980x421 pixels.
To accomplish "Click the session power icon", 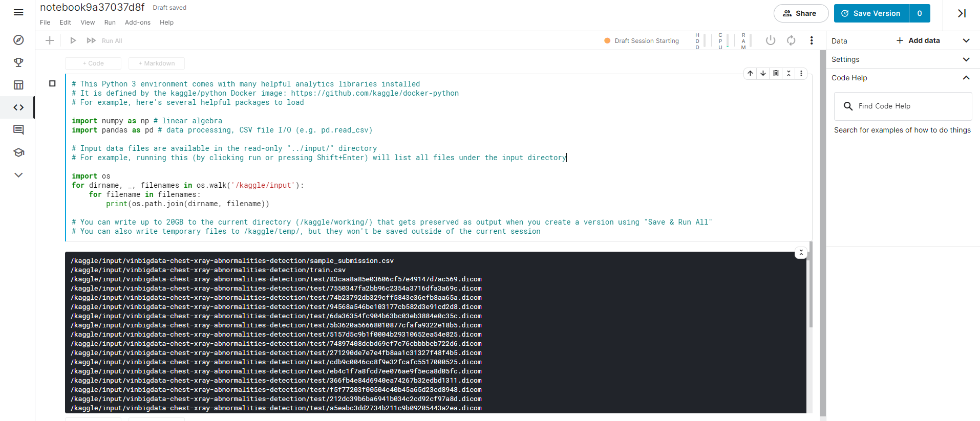I will [770, 40].
